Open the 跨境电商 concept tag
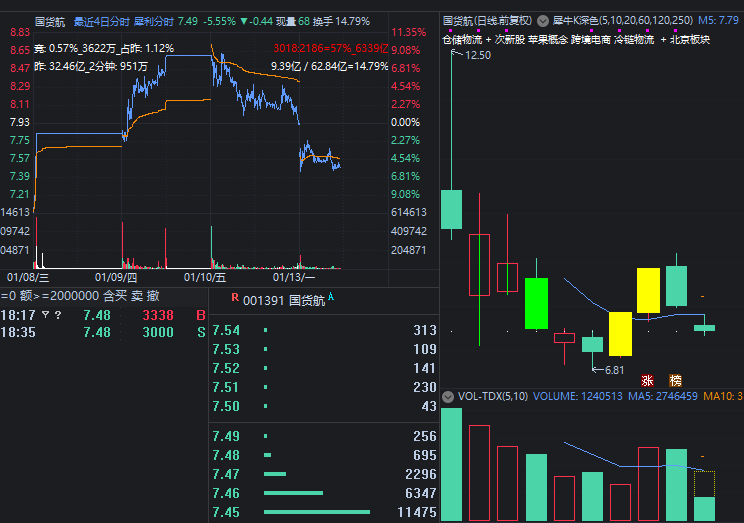 590,39
